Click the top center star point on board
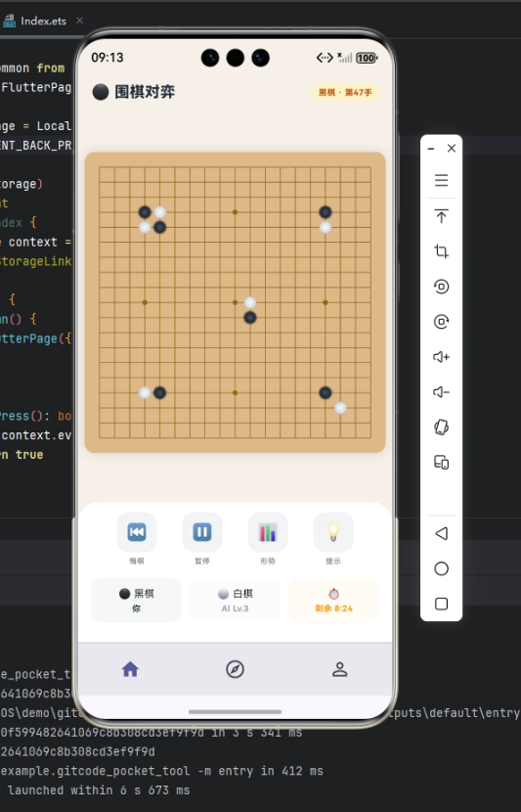 tap(235, 212)
